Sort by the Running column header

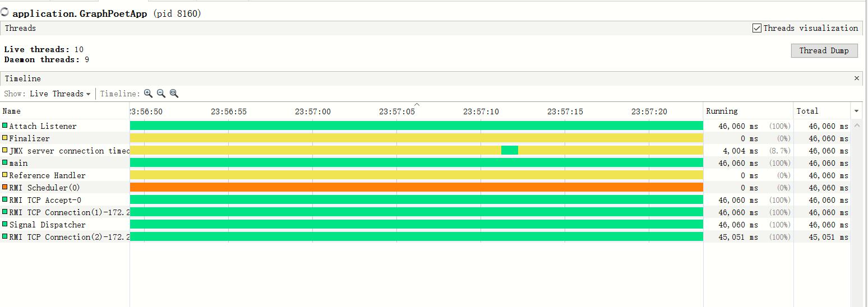pyautogui.click(x=748, y=111)
